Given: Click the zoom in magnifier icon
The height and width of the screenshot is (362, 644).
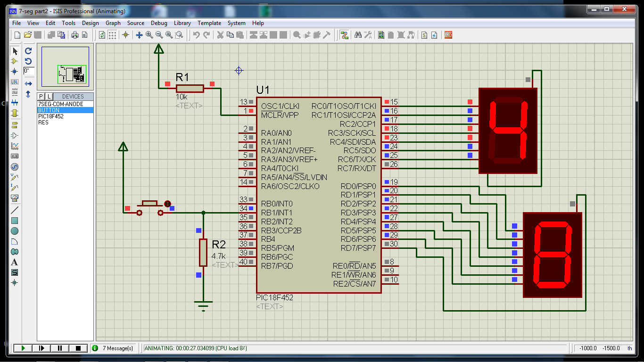Looking at the screenshot, I should [149, 34].
